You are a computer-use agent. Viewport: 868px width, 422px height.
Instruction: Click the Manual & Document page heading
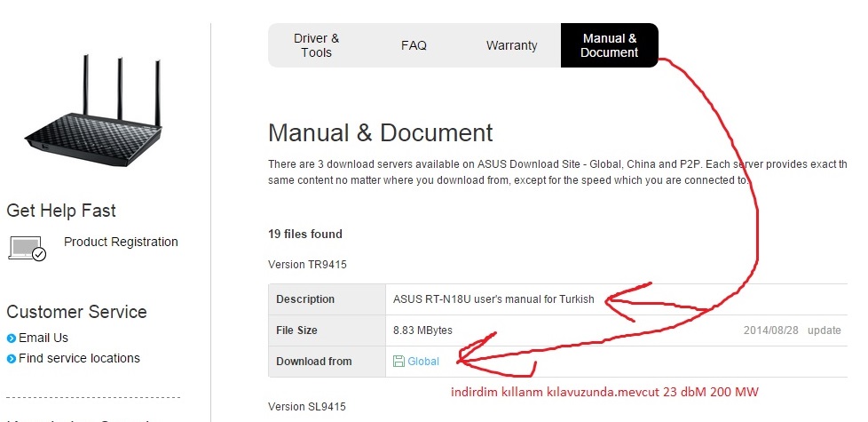tap(380, 133)
